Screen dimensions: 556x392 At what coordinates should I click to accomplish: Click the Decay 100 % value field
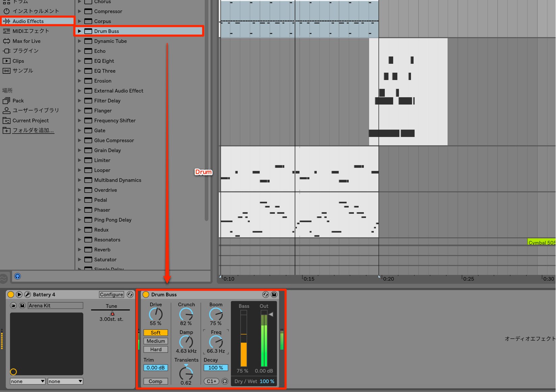216,368
